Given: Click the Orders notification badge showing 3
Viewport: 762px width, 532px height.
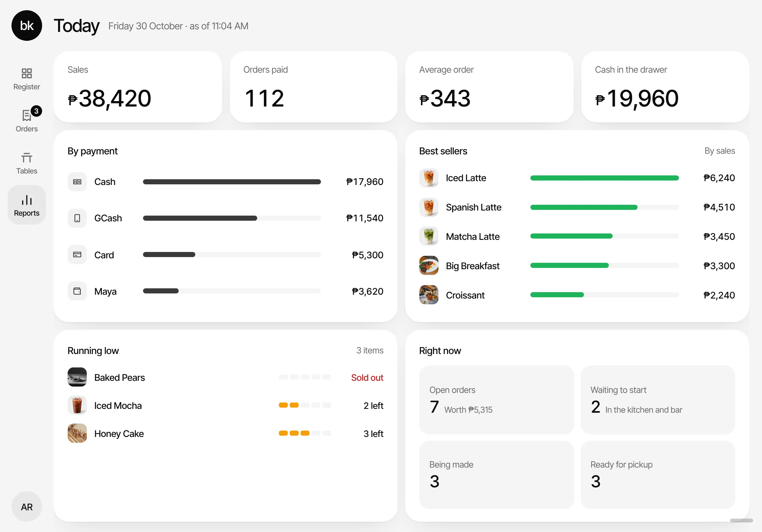Looking at the screenshot, I should [36, 111].
